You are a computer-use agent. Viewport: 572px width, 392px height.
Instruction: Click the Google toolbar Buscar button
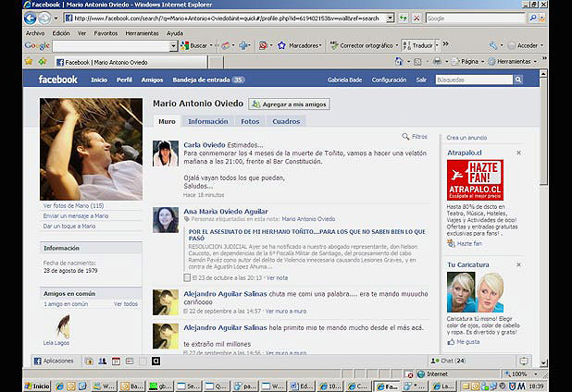point(194,45)
